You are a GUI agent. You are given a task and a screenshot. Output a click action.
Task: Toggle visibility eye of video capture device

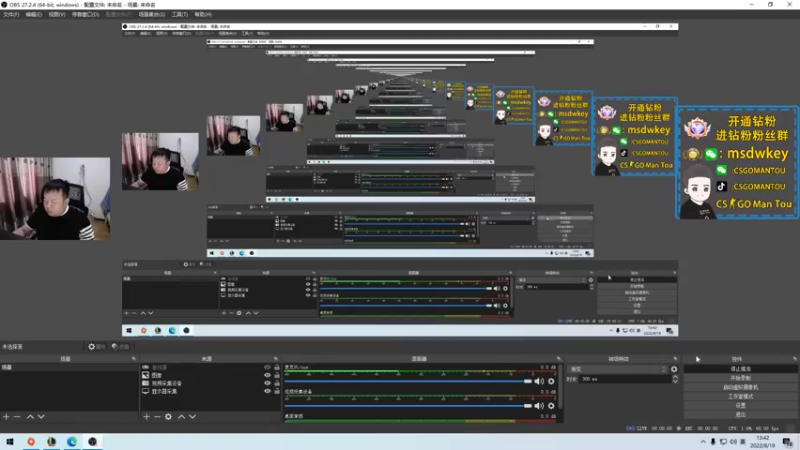tap(267, 383)
